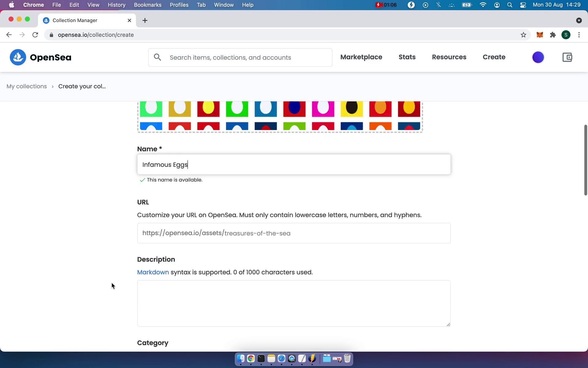This screenshot has width=588, height=368.
Task: Click the Create button in top navigation
Action: click(x=494, y=57)
